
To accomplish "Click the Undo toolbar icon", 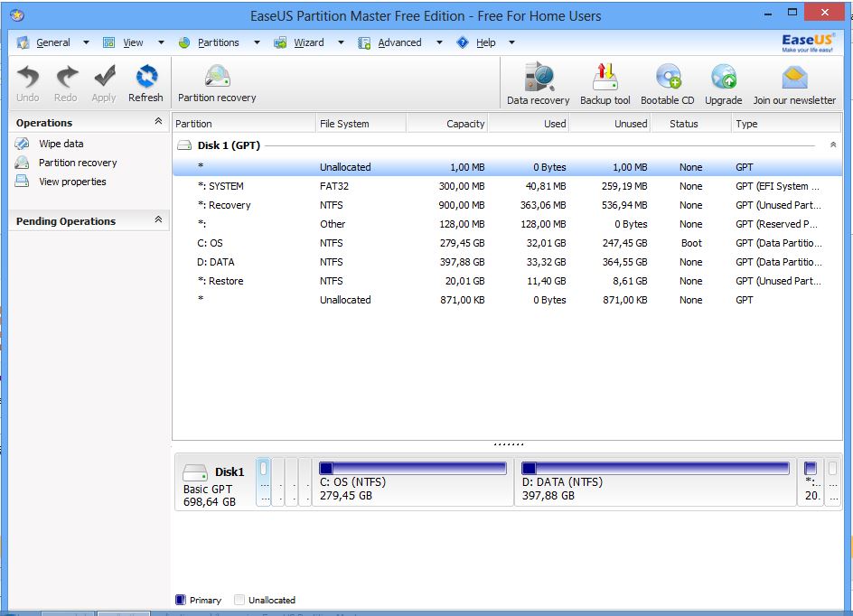I will [x=28, y=77].
